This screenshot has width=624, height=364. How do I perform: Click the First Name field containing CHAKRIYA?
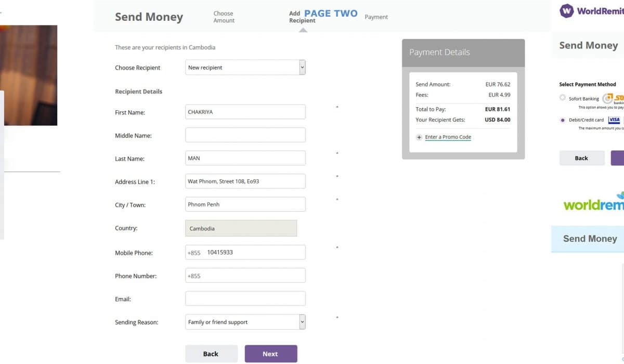pos(245,112)
